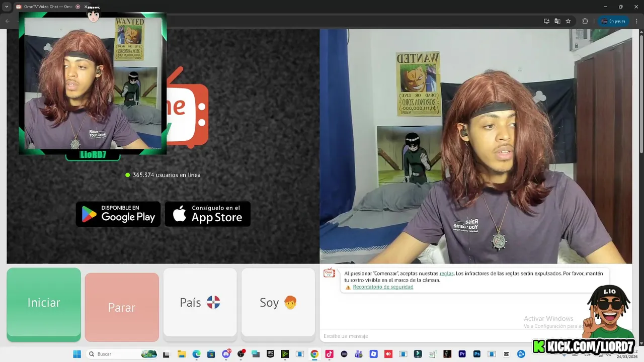Click the Parar button
The image size is (644, 362).
(122, 307)
